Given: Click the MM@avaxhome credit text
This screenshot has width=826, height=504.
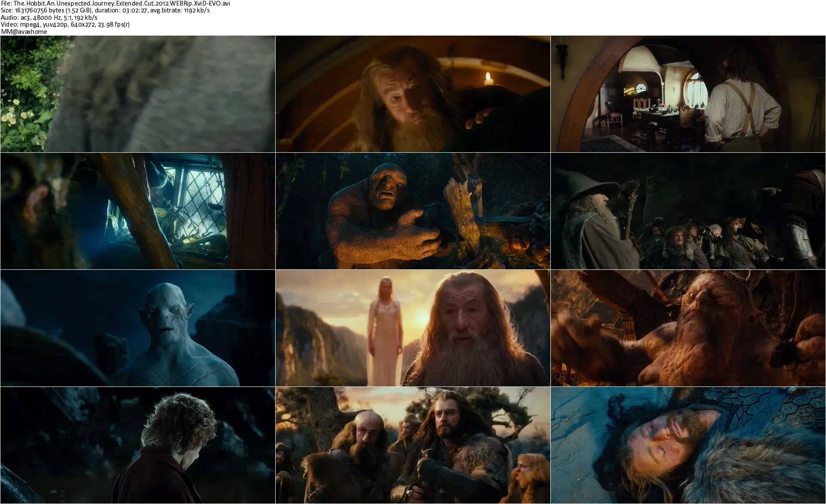Looking at the screenshot, I should (24, 32).
